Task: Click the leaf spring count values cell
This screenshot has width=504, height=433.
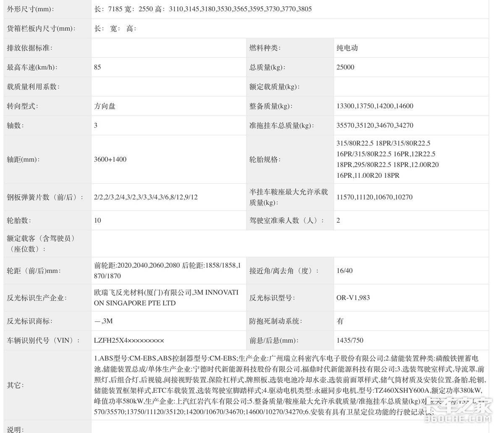Action: coord(146,197)
